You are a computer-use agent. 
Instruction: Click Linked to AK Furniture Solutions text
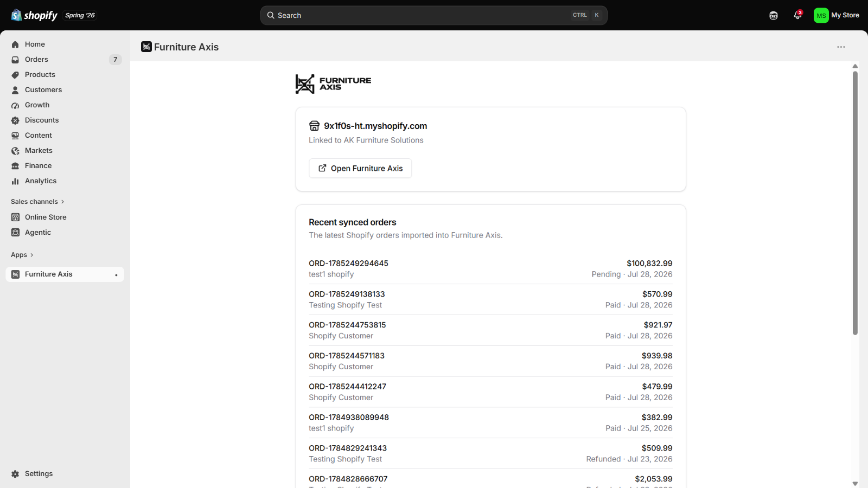click(366, 140)
